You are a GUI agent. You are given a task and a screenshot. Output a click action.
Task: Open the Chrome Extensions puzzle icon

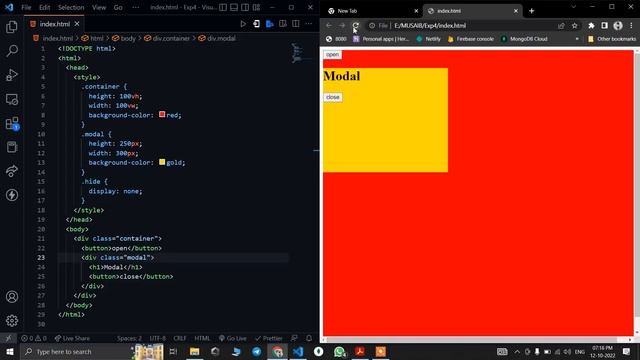(591, 26)
